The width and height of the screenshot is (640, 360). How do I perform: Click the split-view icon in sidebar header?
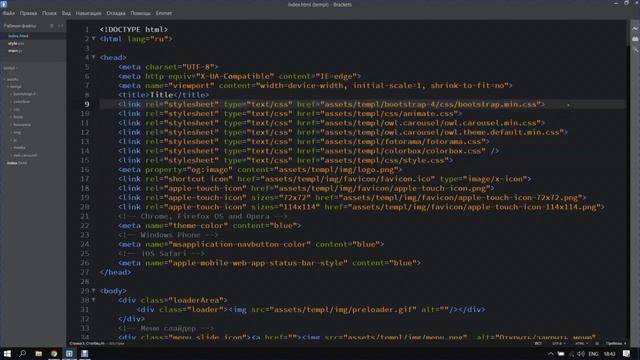tap(60, 26)
